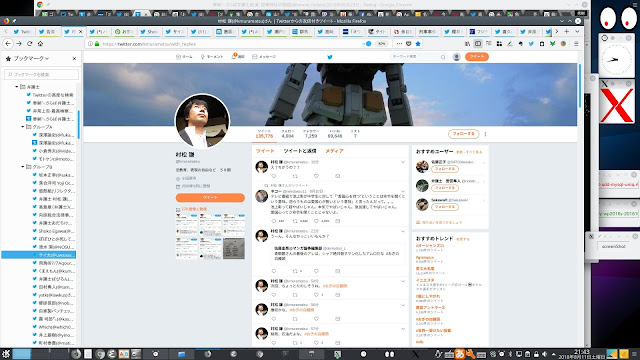Click the page vertical scrollbar
Image resolution: width=640 pixels, height=360 pixels.
[580, 85]
